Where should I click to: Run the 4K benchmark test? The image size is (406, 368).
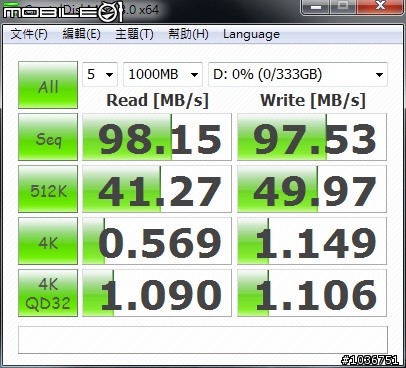pos(48,241)
